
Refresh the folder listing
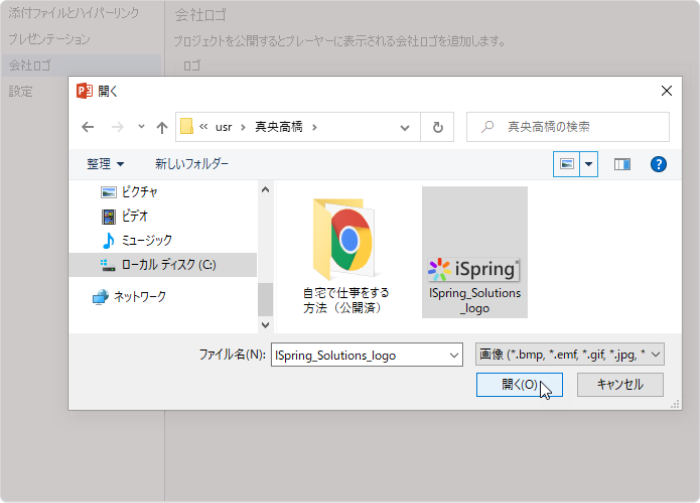pos(438,127)
